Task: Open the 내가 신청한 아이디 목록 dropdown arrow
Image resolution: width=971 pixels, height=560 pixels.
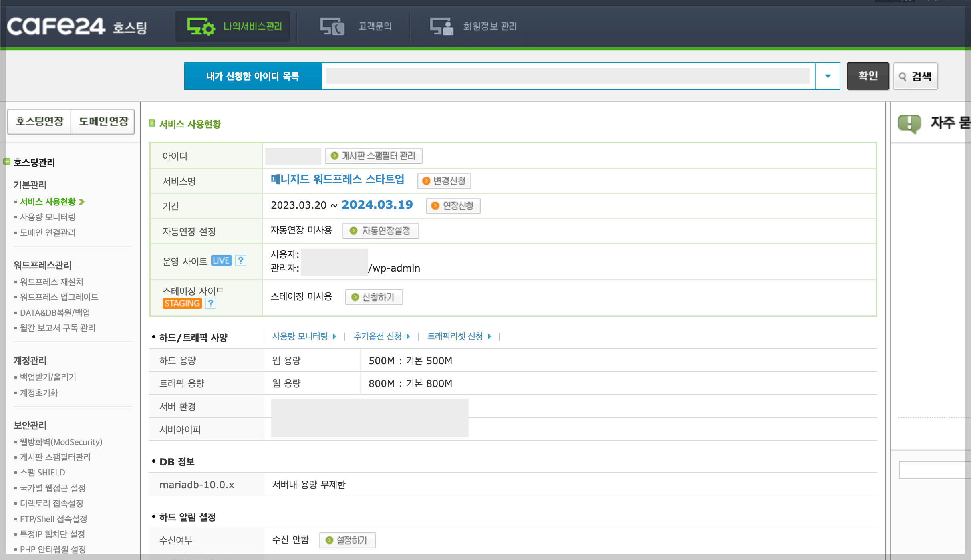Action: (x=828, y=76)
